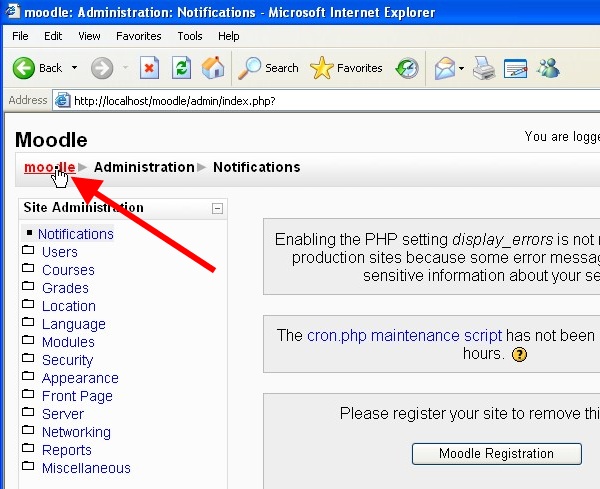Click the Appearance folder icon
Viewport: 600px width, 489px height.
pos(28,375)
